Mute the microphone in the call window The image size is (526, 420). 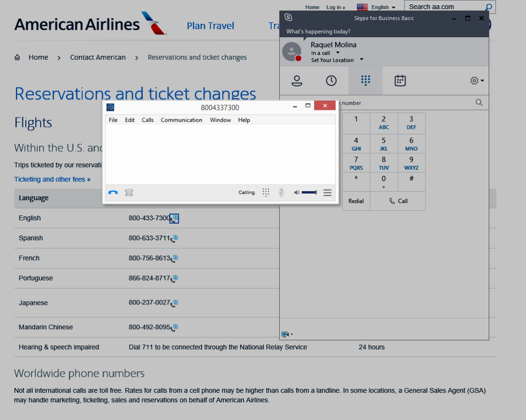(282, 192)
